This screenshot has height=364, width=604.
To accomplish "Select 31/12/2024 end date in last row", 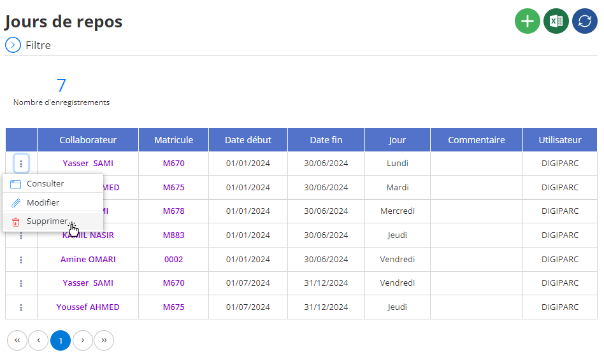I will [326, 307].
